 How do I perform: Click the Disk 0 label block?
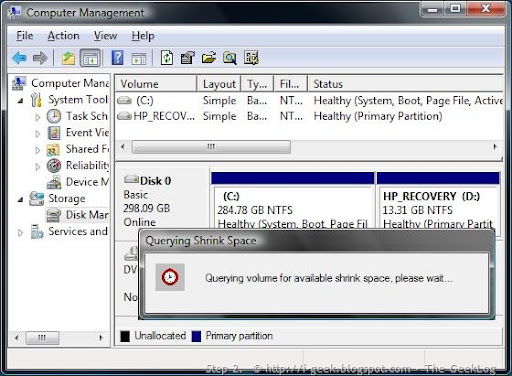click(x=162, y=201)
